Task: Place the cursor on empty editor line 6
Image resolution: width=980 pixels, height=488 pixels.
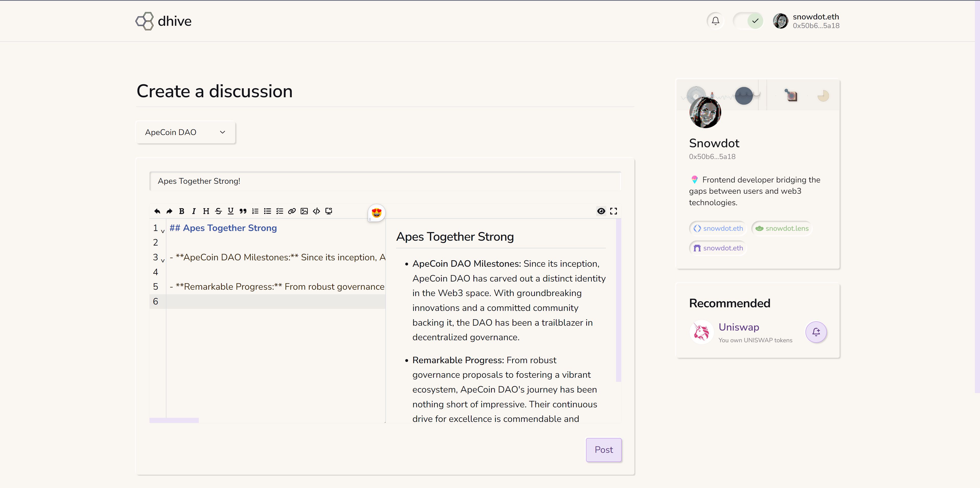Action: tap(275, 301)
